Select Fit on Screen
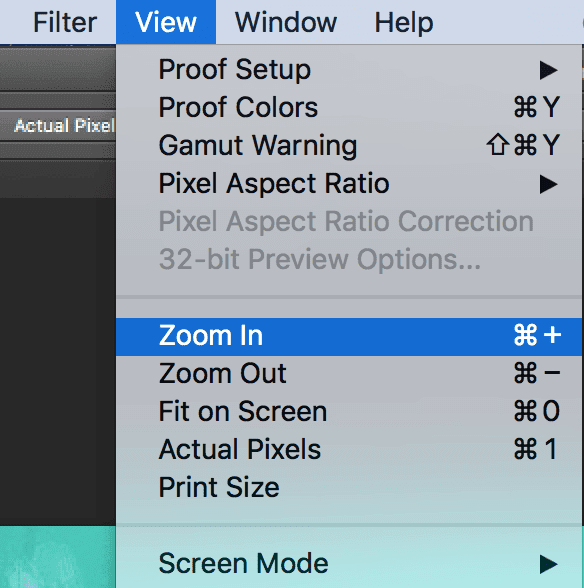Viewport: 584px width, 588px height. [349, 412]
